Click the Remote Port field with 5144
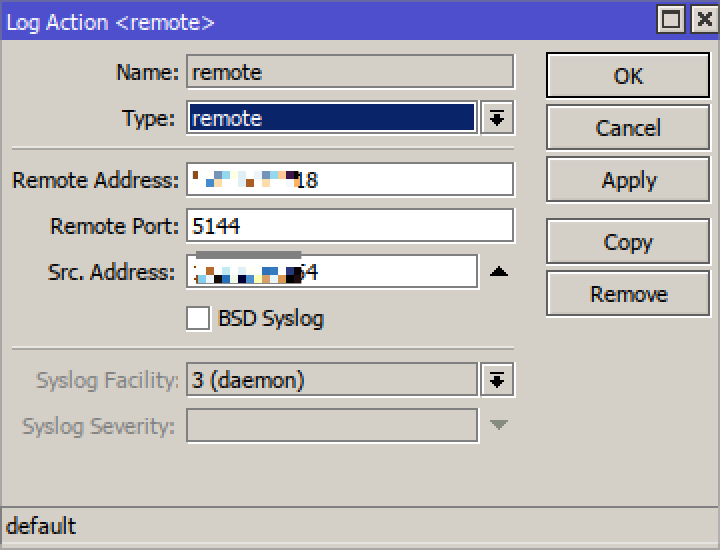Viewport: 720px width, 550px height. (x=350, y=226)
